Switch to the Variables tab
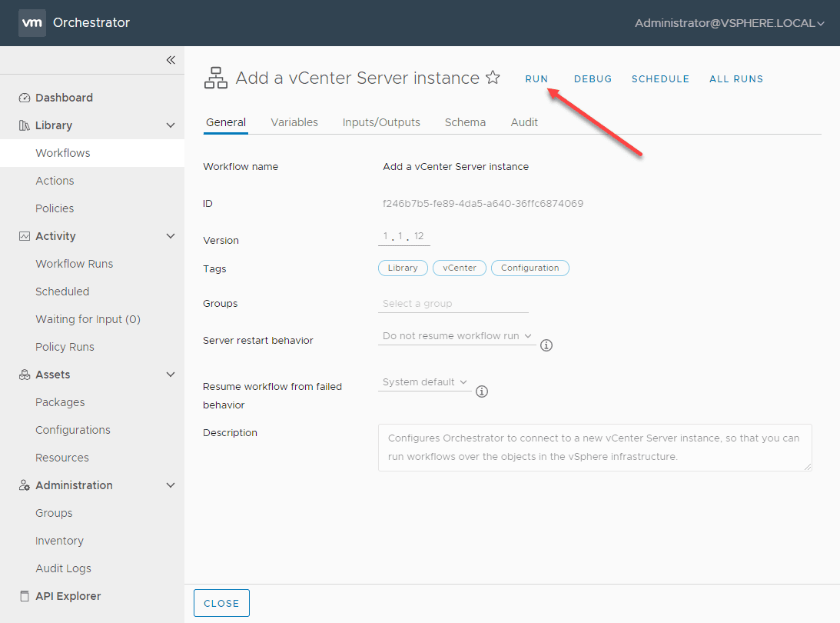 294,122
